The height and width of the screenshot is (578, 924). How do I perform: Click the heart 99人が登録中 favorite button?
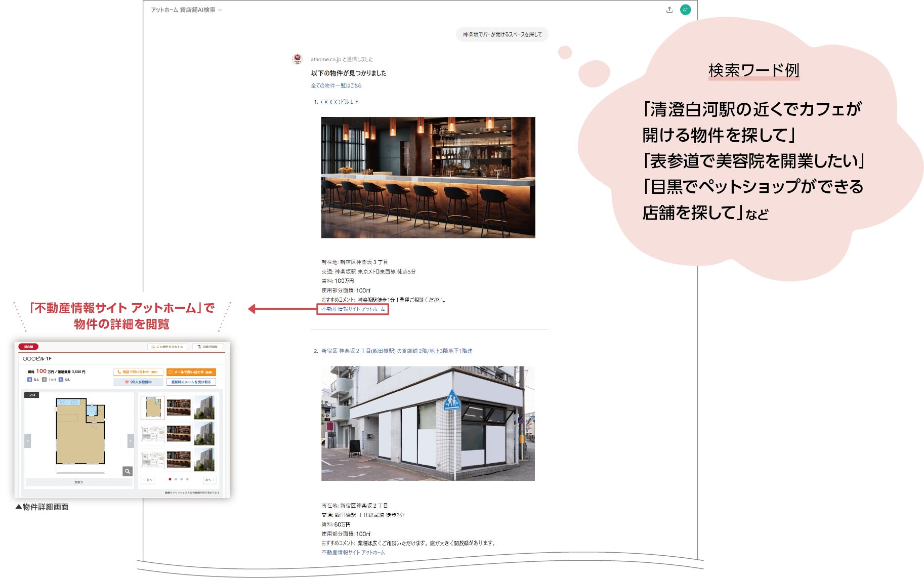[x=138, y=382]
